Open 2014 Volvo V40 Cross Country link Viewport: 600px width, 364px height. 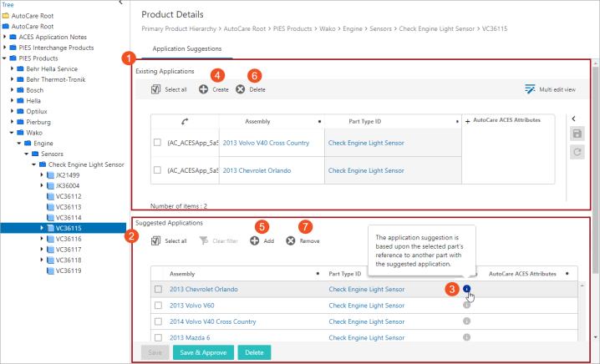(213, 321)
